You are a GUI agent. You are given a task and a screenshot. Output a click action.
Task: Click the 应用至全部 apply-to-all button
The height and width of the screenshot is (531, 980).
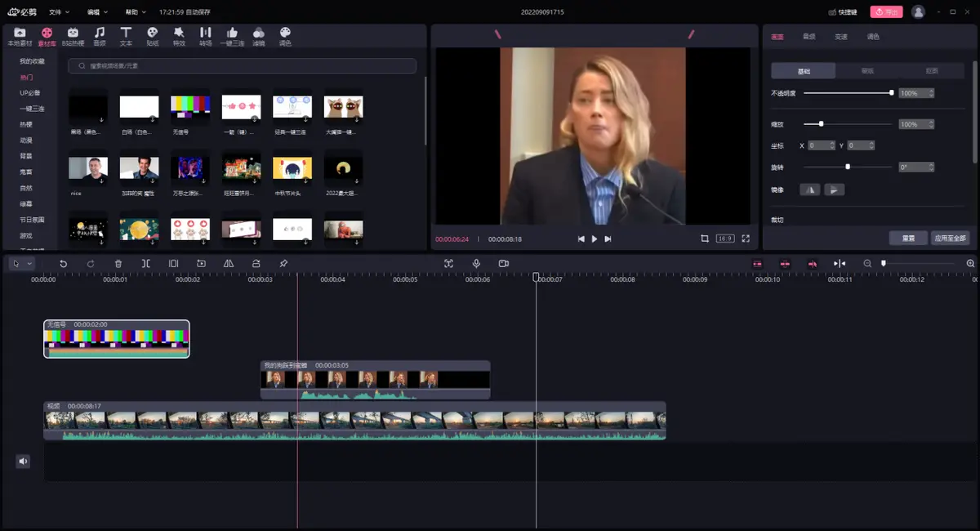(950, 239)
